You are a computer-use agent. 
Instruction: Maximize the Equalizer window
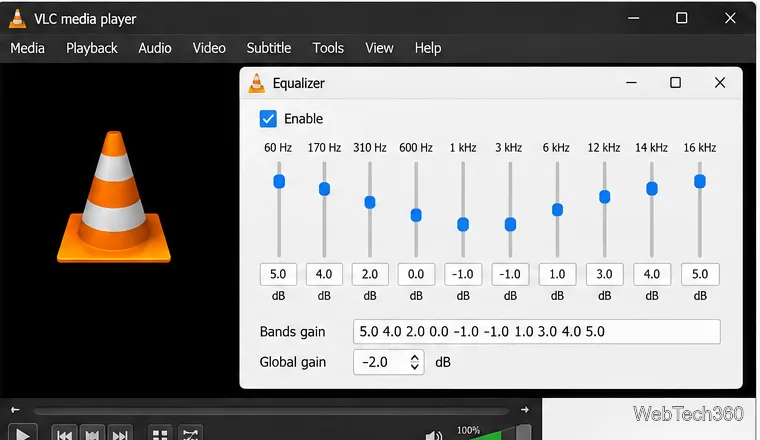675,83
